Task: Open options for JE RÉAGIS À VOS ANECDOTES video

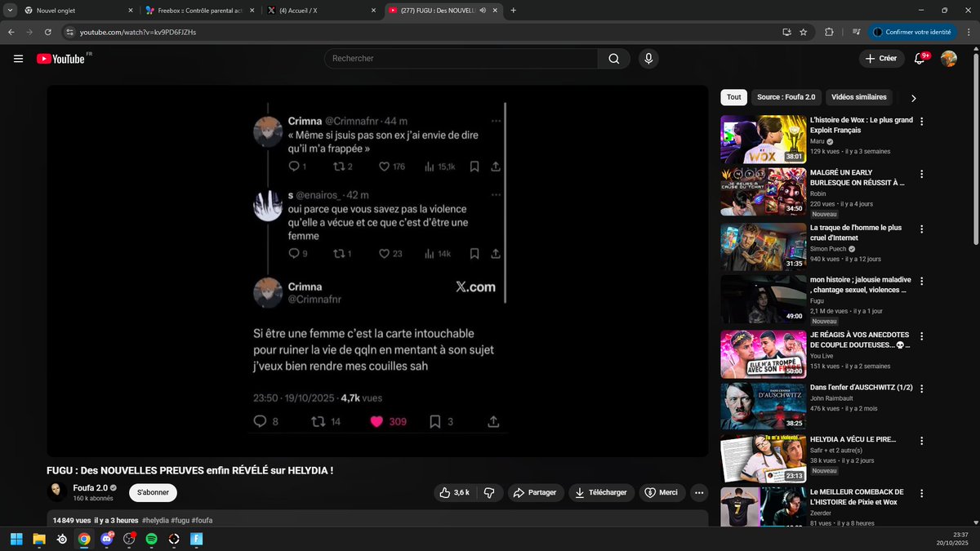Action: click(922, 335)
